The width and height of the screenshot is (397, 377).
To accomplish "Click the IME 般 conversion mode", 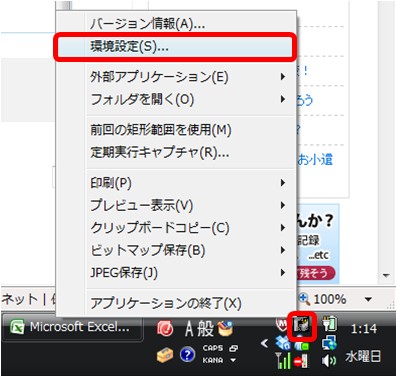I will coord(205,328).
